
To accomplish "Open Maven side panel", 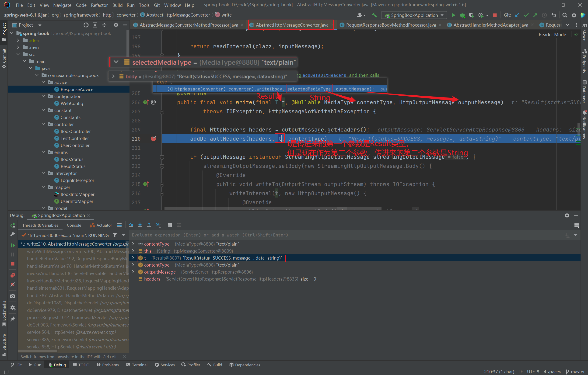I will point(584,32).
